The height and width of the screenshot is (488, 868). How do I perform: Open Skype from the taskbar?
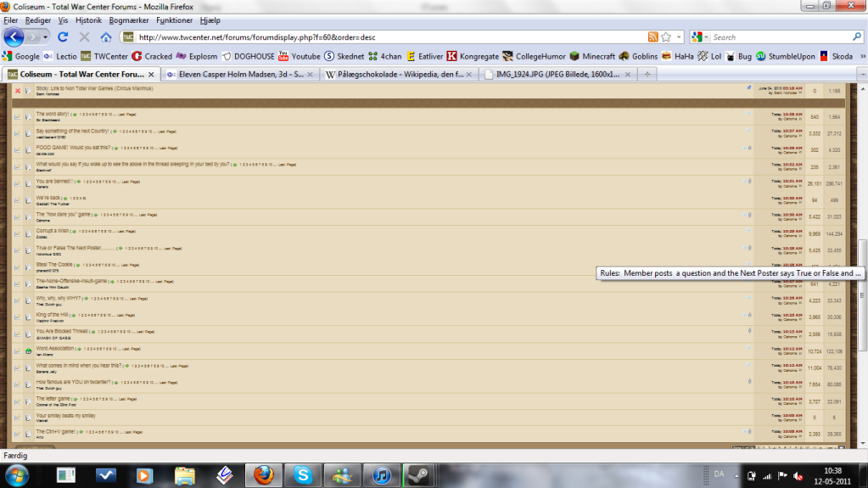pos(303,474)
